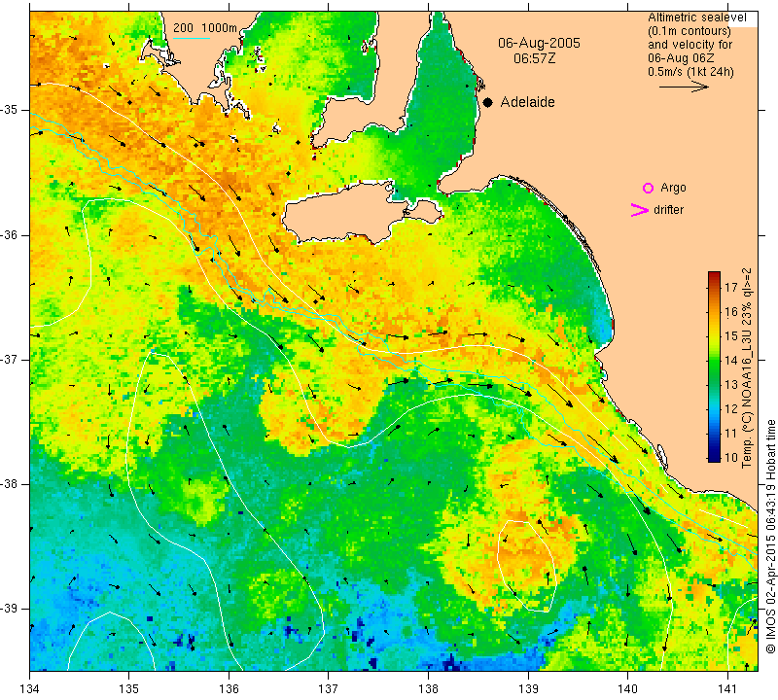Screen dimensions: 778x700
Task: Click the temperature color bar
Action: [714, 367]
